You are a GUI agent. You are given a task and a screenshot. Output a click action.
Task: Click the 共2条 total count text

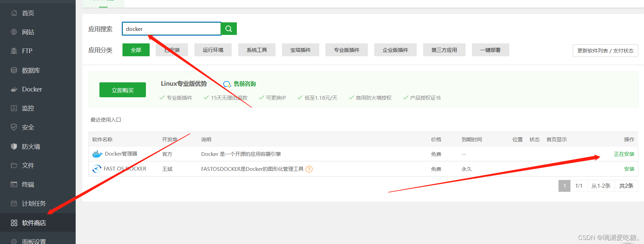pos(626,186)
